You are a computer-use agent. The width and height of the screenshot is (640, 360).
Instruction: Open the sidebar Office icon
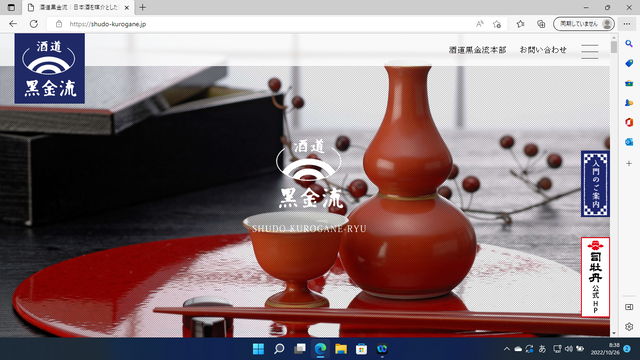pyautogui.click(x=629, y=122)
